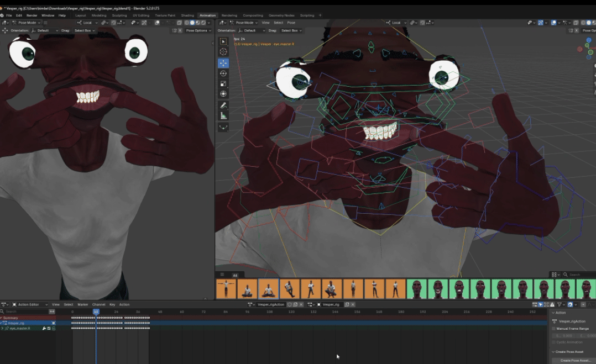Toggle gizmo visibility in right viewport header

(x=541, y=23)
